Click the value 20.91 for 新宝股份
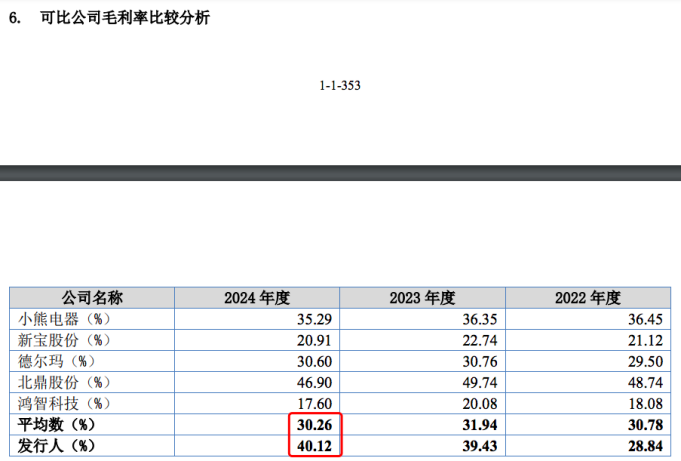 pyautogui.click(x=314, y=340)
